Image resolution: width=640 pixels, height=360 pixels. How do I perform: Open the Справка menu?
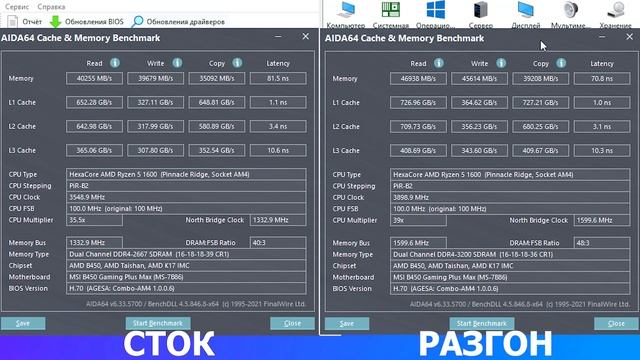click(51, 7)
